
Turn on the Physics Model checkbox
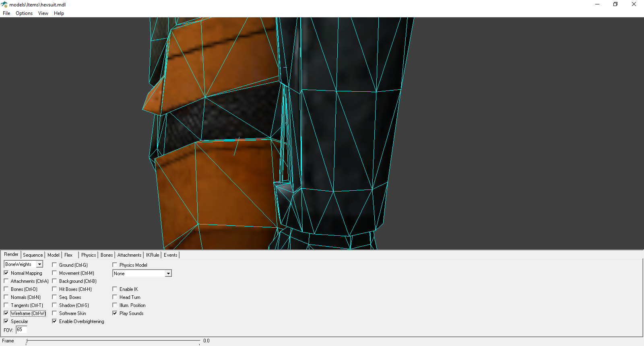[x=115, y=265]
